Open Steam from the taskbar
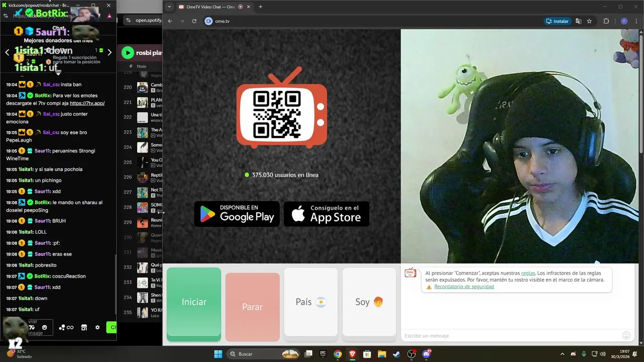This screenshot has width=644, height=362. click(x=396, y=354)
